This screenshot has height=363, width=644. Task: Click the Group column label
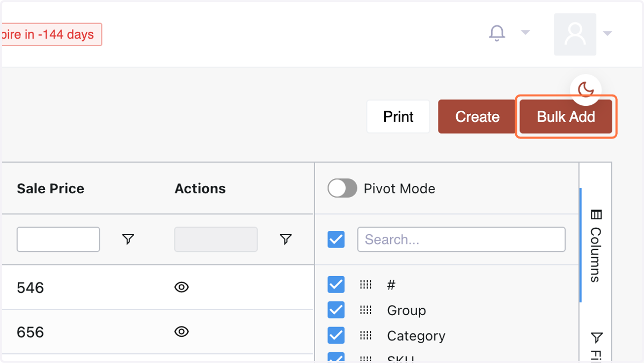(x=406, y=310)
